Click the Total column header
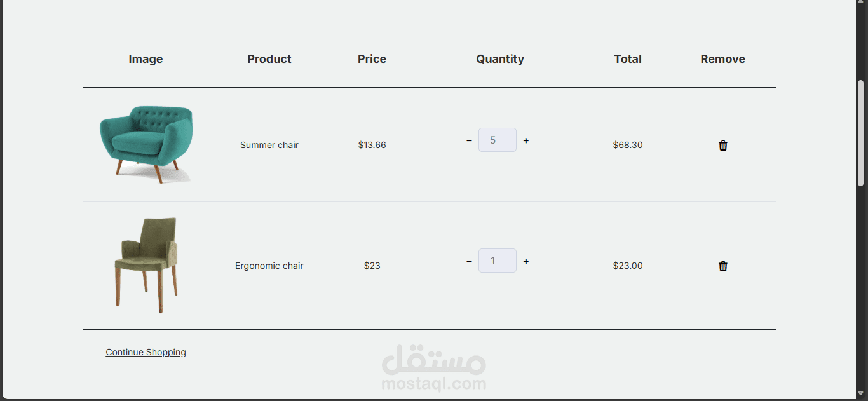Viewport: 868px width, 401px height. coord(627,59)
